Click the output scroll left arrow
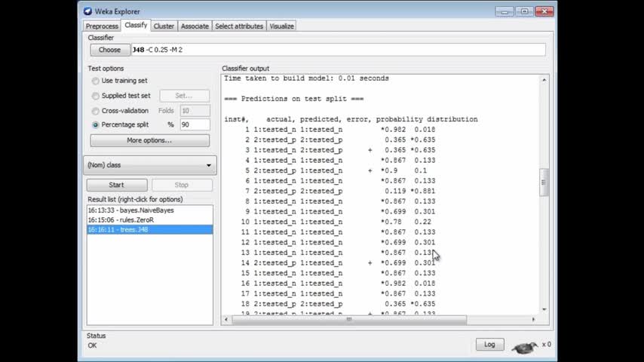The height and width of the screenshot is (362, 644). (x=226, y=319)
